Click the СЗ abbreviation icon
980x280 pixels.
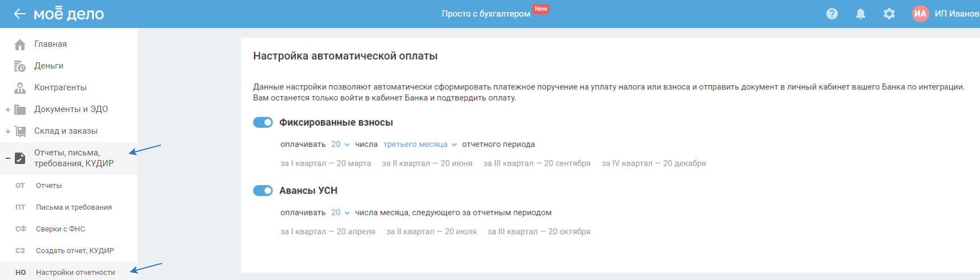21,251
